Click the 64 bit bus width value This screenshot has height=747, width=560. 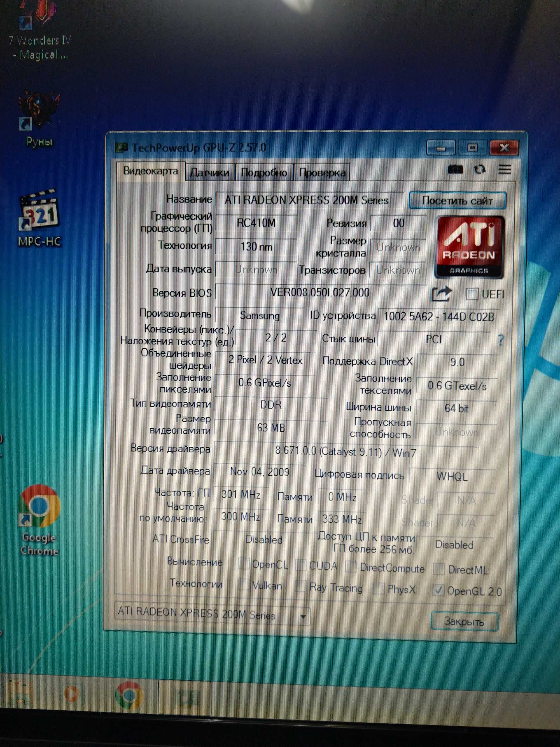coord(456,409)
